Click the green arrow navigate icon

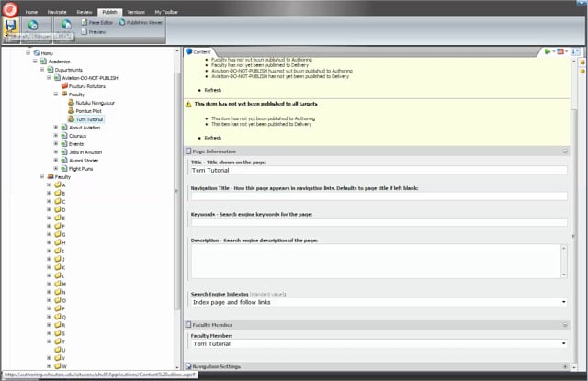tap(548, 51)
